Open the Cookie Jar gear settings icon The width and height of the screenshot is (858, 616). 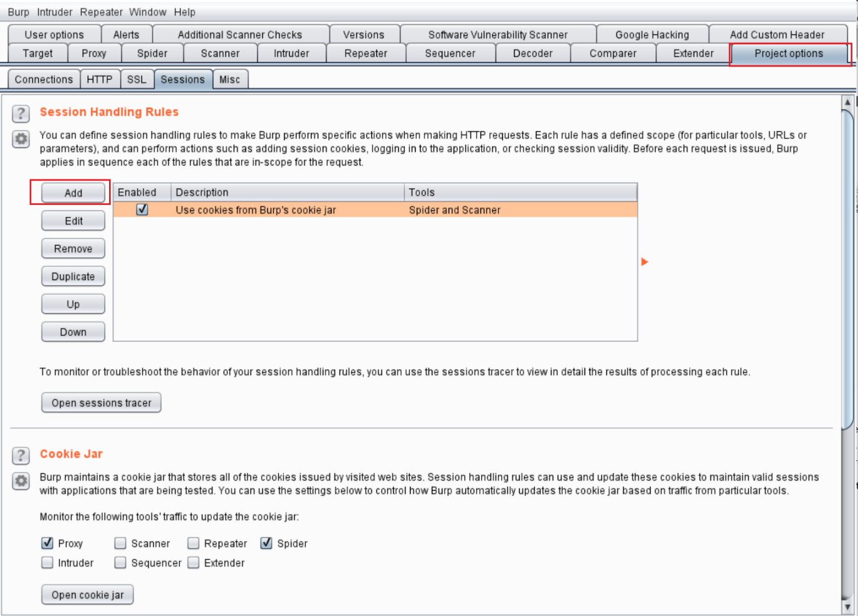(21, 481)
